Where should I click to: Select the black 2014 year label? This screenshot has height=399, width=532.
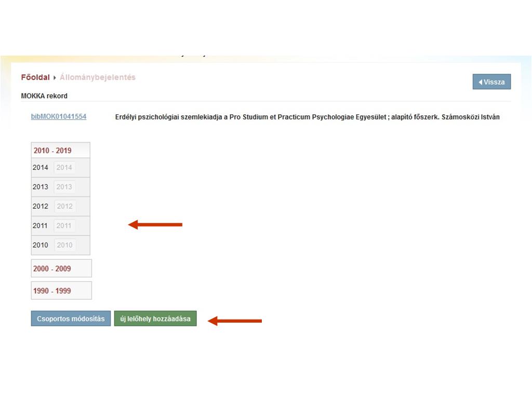click(41, 168)
